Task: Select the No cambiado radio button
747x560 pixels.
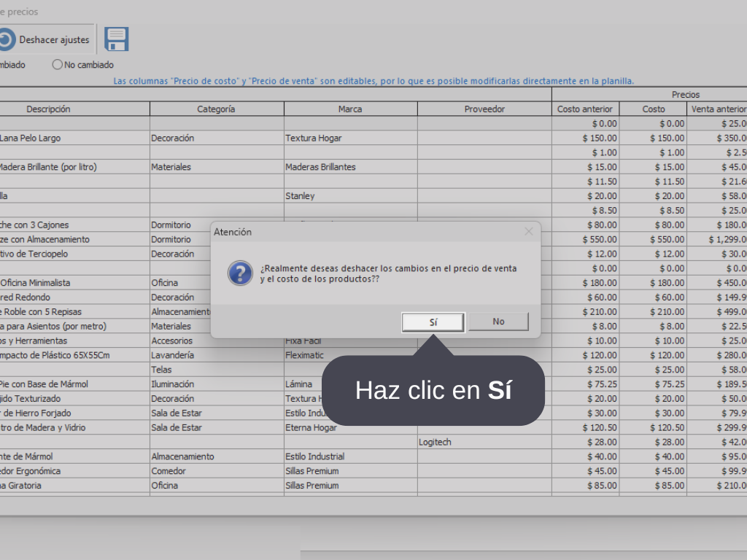Action: pyautogui.click(x=57, y=64)
